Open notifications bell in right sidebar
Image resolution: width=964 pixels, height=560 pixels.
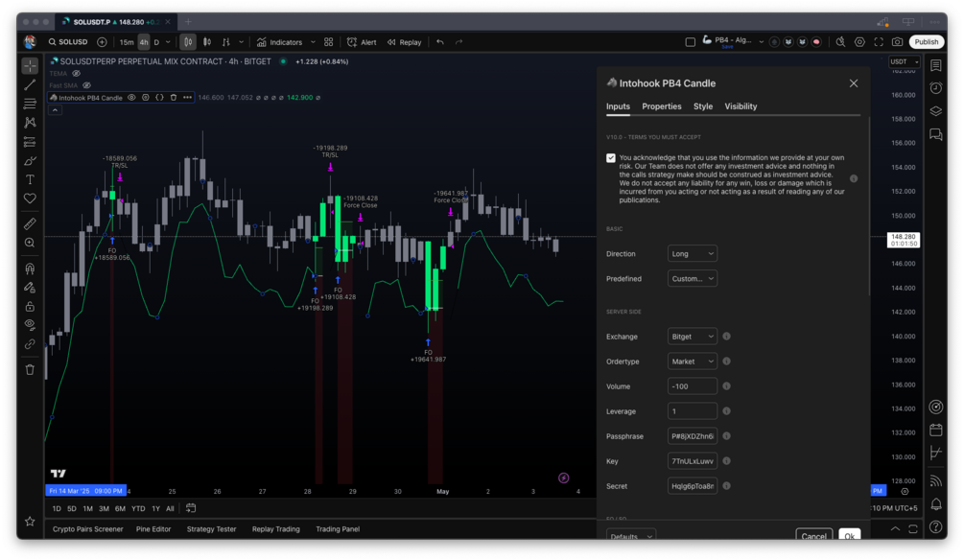[936, 504]
